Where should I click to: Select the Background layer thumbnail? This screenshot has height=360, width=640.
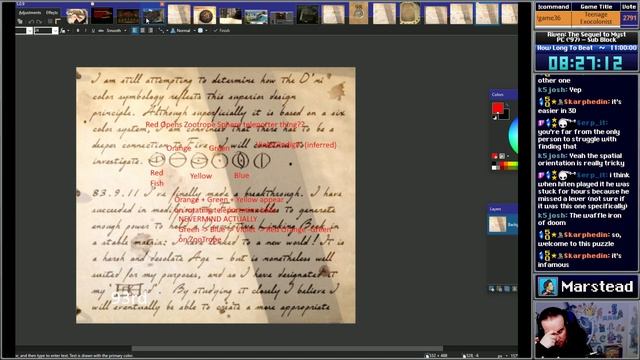coord(498,224)
